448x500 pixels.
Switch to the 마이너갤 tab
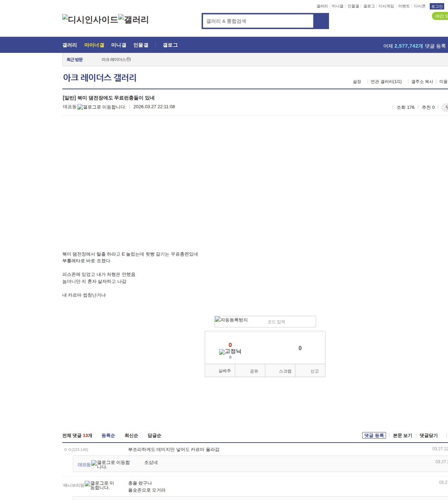(94, 45)
